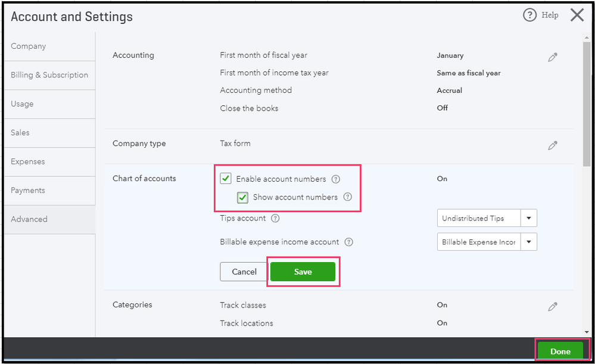The width and height of the screenshot is (595, 364).
Task: Close the Account and Settings dialog
Action: tap(577, 15)
